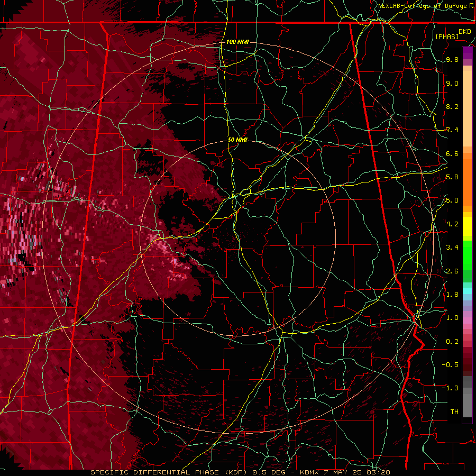Select the -1.3 value on the color scale

(x=450, y=388)
